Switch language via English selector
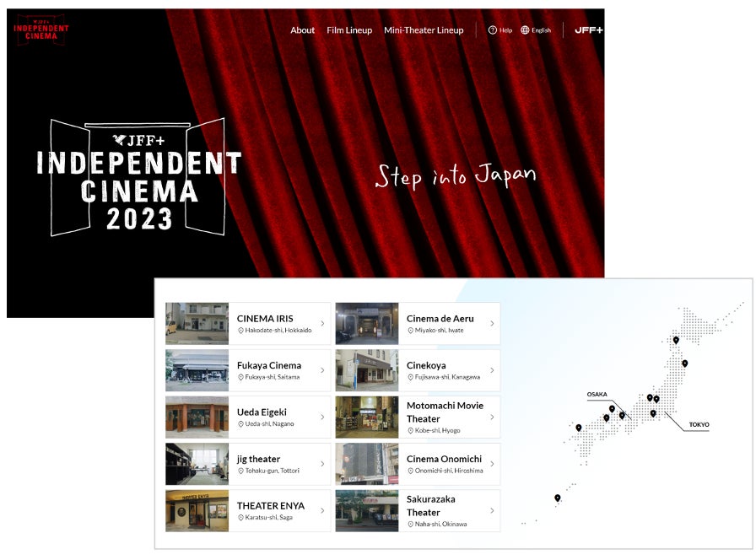This screenshot has height=560, width=756. (x=541, y=30)
